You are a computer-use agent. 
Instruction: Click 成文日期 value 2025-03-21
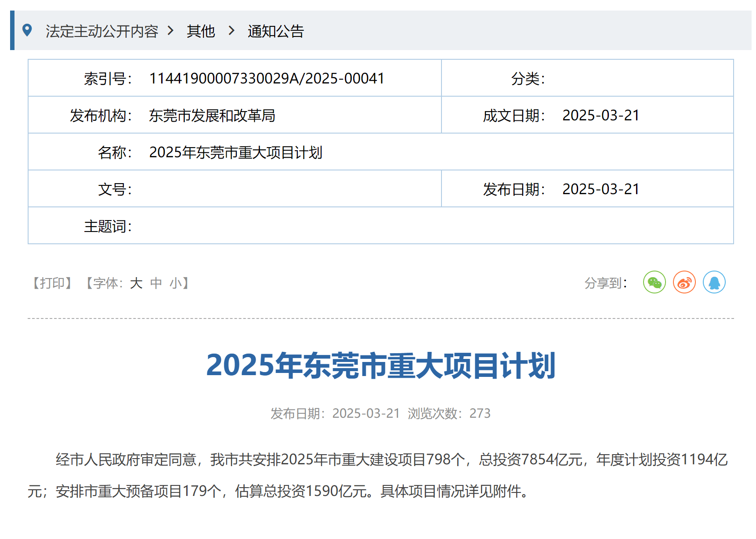point(600,116)
